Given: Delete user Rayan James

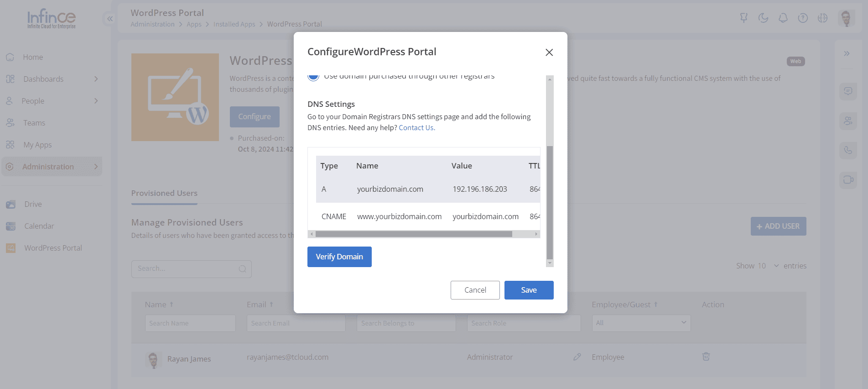Looking at the screenshot, I should (x=706, y=357).
